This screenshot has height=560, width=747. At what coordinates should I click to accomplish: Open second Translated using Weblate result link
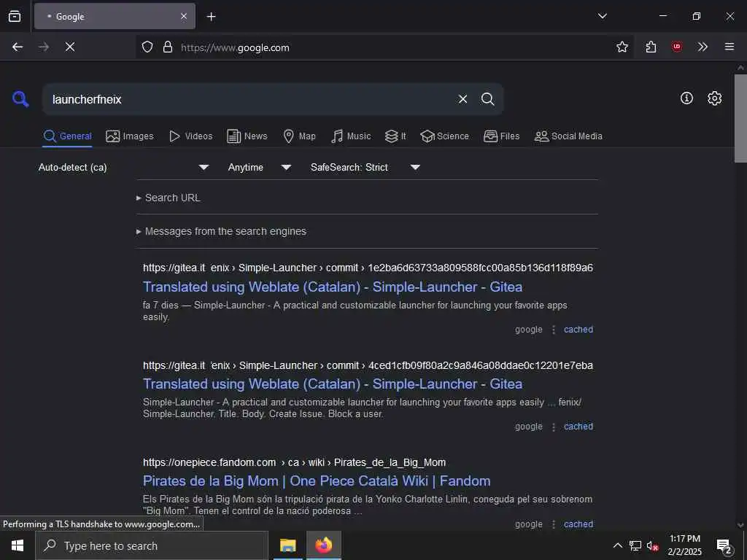pos(333,384)
